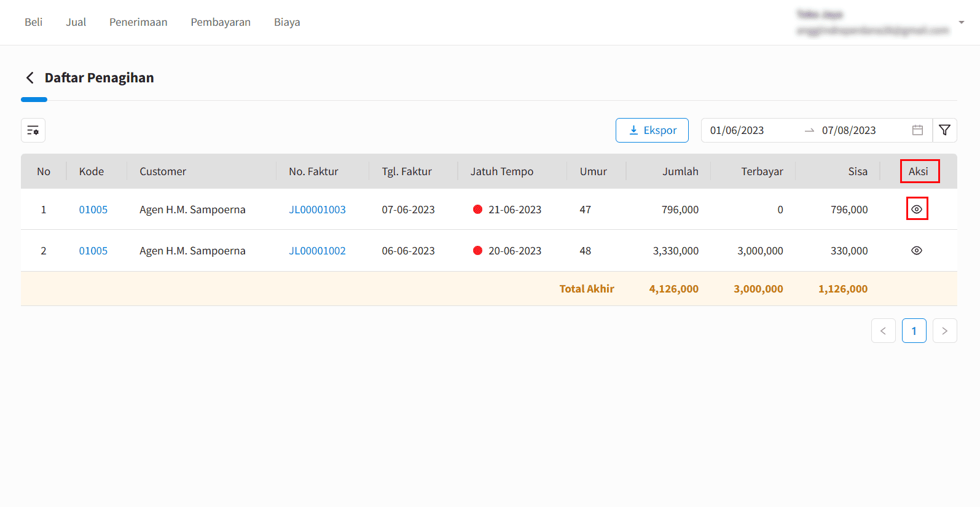Click the Total Akhir label
980x507 pixels.
click(x=587, y=289)
